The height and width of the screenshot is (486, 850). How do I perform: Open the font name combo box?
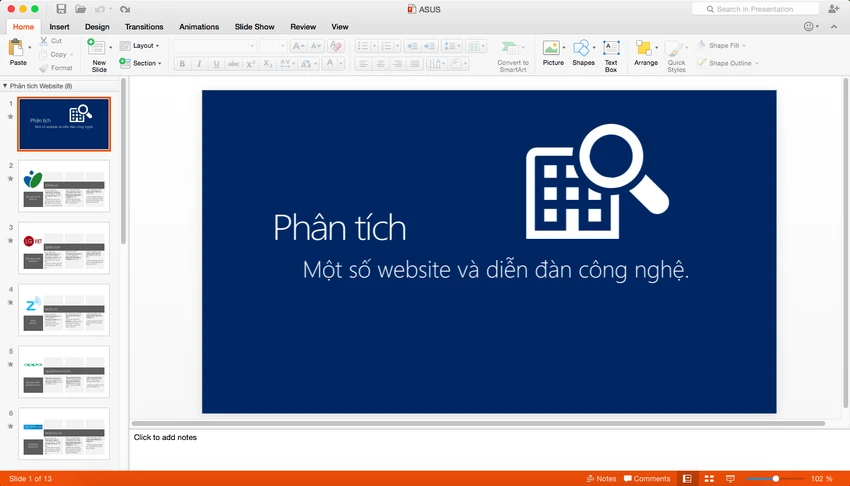(215, 46)
